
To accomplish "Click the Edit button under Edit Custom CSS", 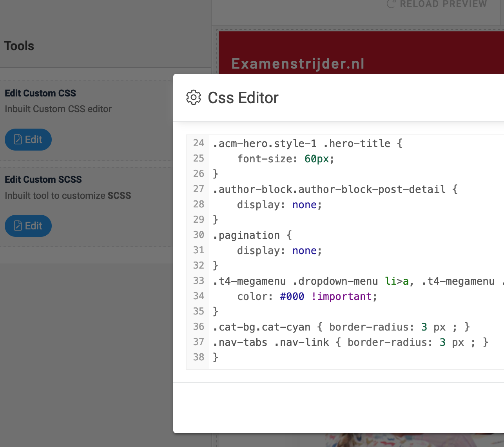I will pyautogui.click(x=28, y=140).
